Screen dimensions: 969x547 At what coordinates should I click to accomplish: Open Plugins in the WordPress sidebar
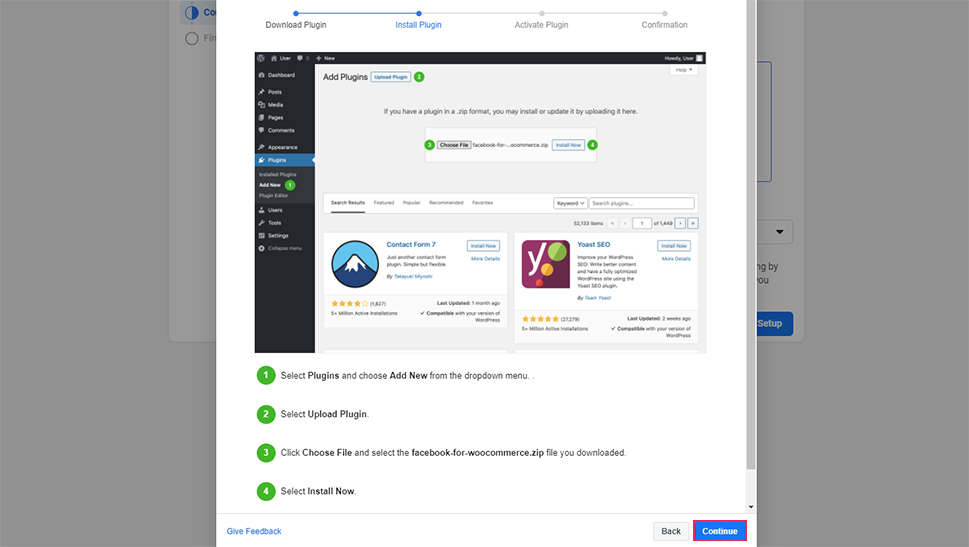(x=284, y=160)
